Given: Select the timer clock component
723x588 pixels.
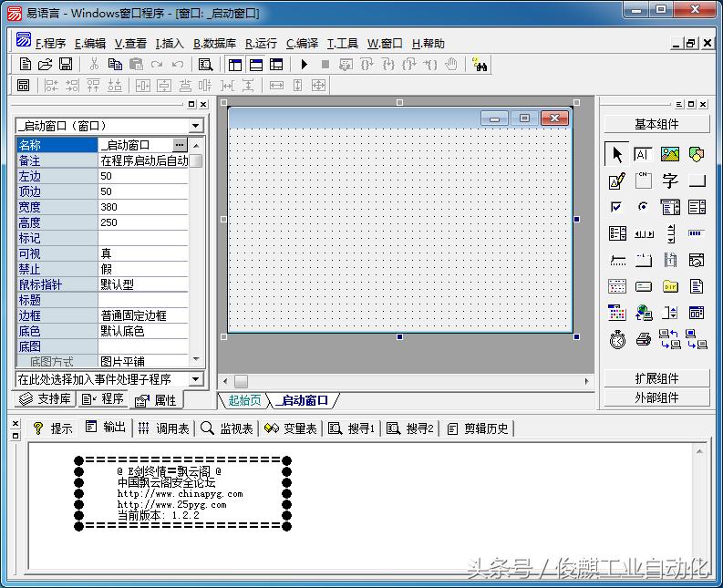Looking at the screenshot, I should coord(617,339).
